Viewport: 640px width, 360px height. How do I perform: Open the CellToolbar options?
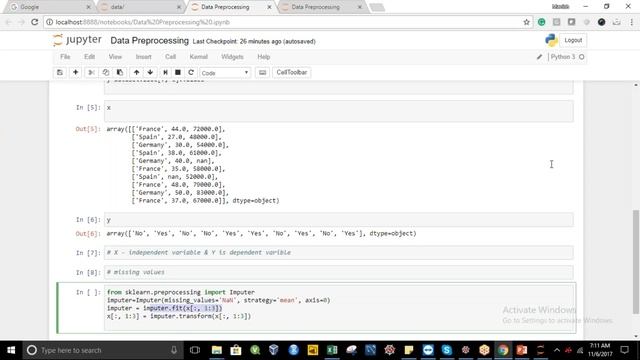pos(291,73)
